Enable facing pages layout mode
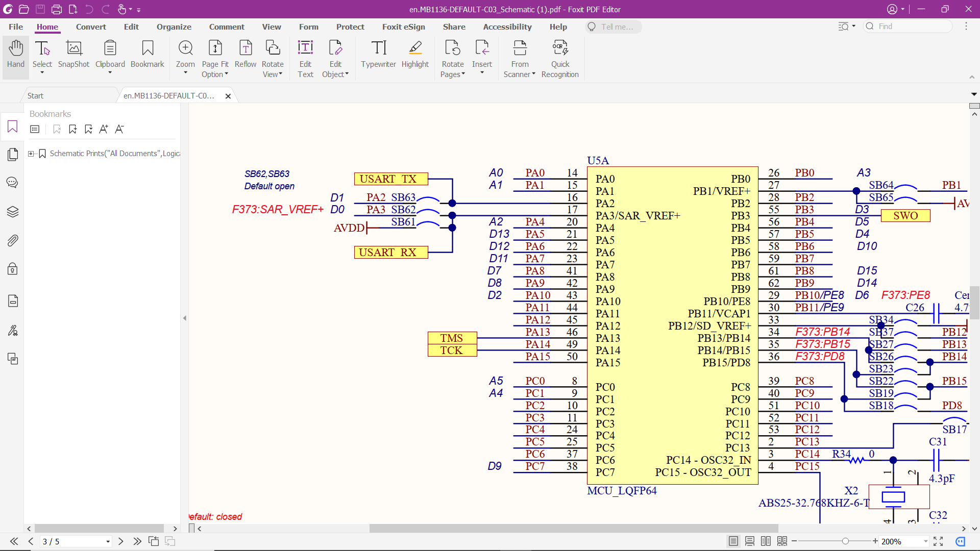 point(766,541)
